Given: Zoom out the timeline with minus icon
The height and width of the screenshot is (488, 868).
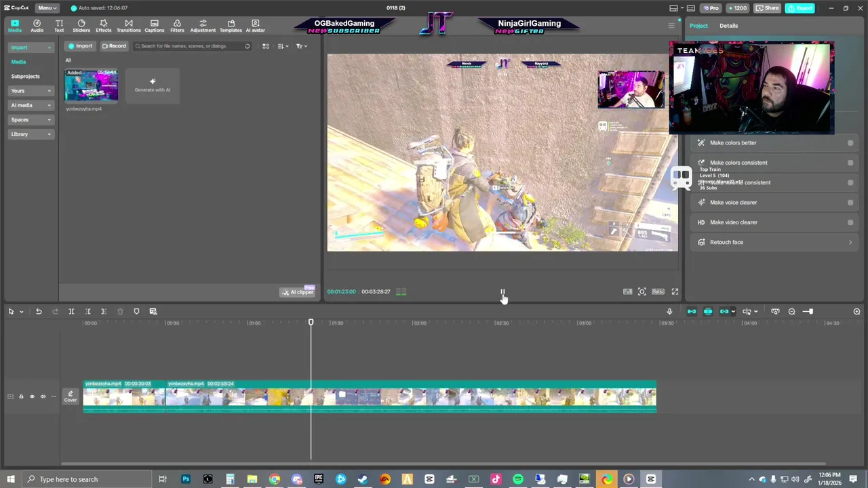Looking at the screenshot, I should [x=791, y=311].
